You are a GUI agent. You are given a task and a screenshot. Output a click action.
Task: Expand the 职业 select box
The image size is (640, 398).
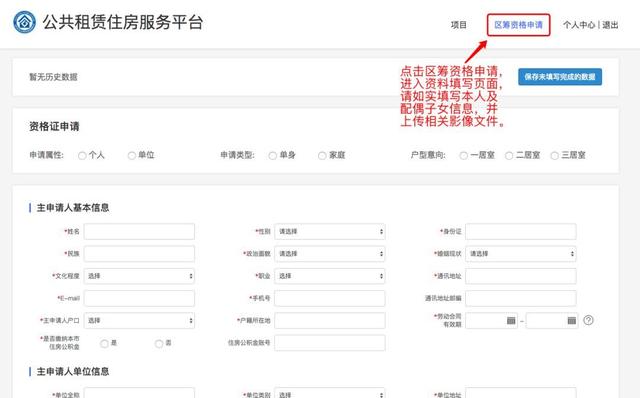330,276
